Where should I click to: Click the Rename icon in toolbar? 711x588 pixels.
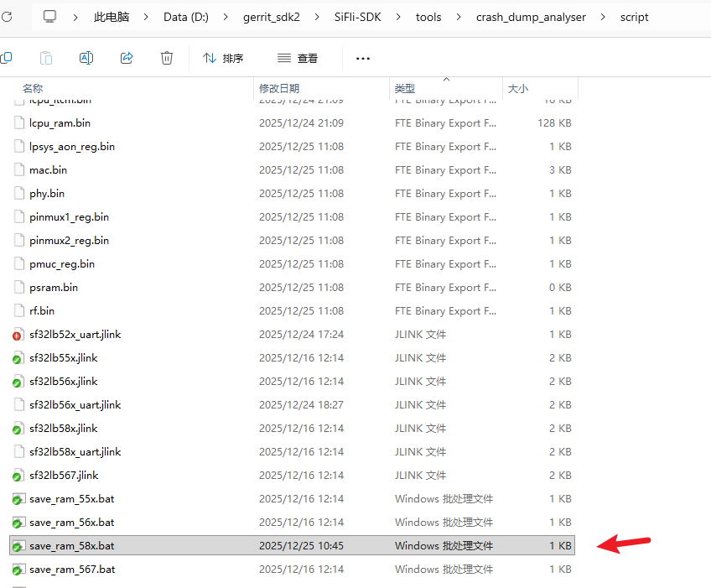86,58
